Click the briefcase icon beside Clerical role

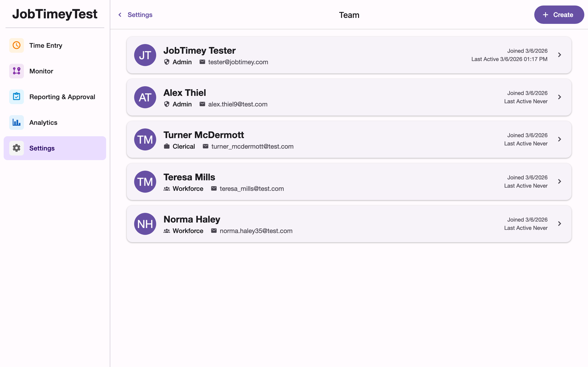pyautogui.click(x=167, y=146)
